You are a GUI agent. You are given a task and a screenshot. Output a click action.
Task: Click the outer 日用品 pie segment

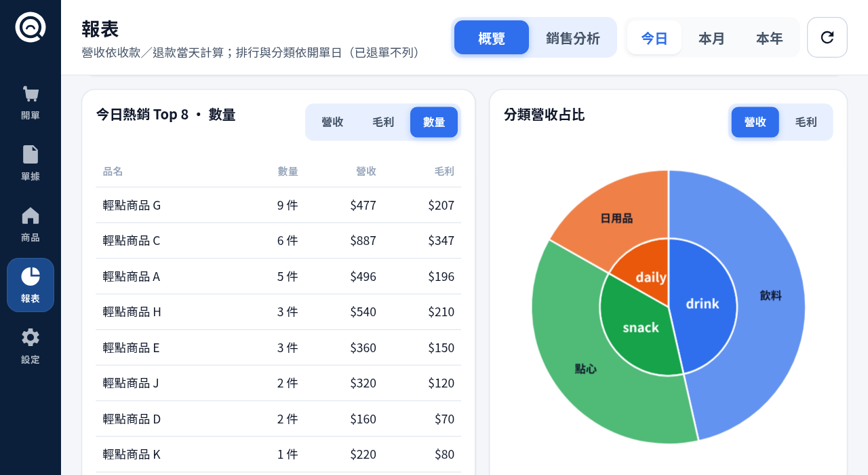coord(617,218)
